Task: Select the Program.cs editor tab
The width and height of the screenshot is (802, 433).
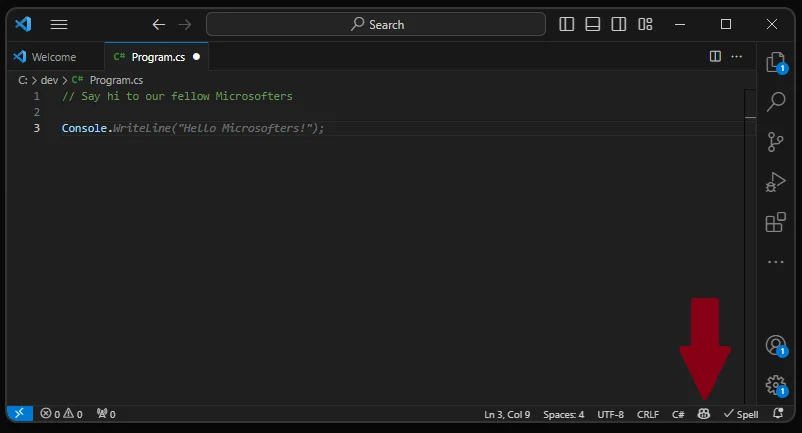Action: (x=150, y=57)
